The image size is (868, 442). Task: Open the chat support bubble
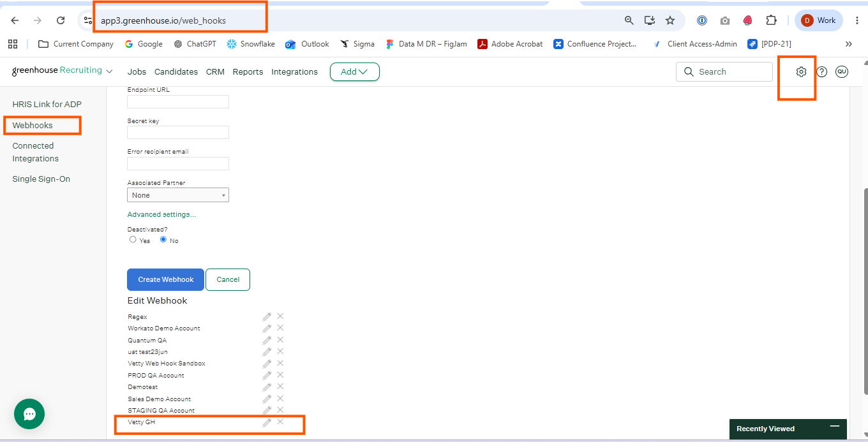coord(29,414)
